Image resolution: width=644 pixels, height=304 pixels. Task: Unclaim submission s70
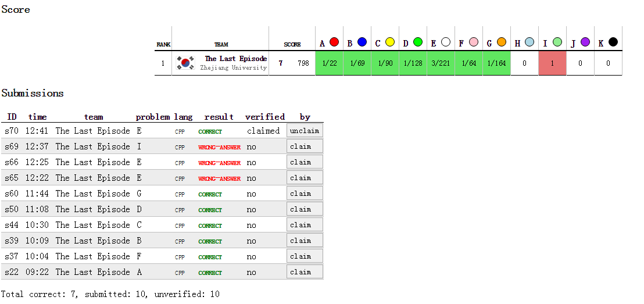[305, 131]
